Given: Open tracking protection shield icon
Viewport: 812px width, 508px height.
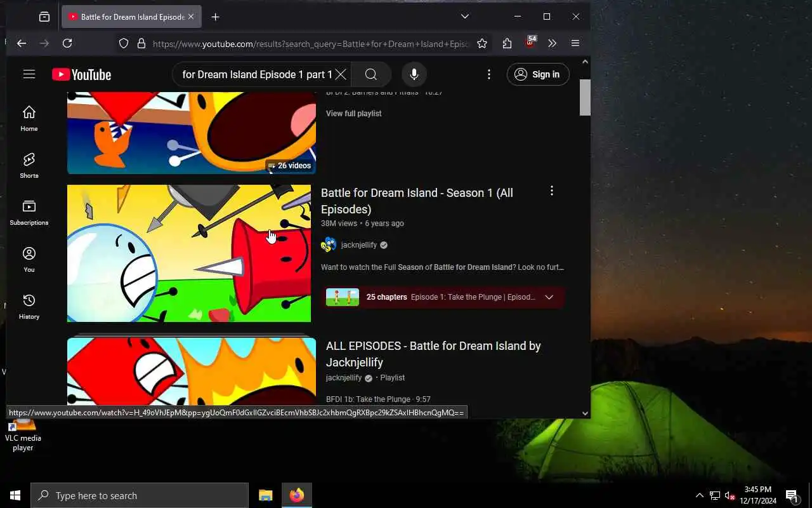Looking at the screenshot, I should click(x=124, y=43).
